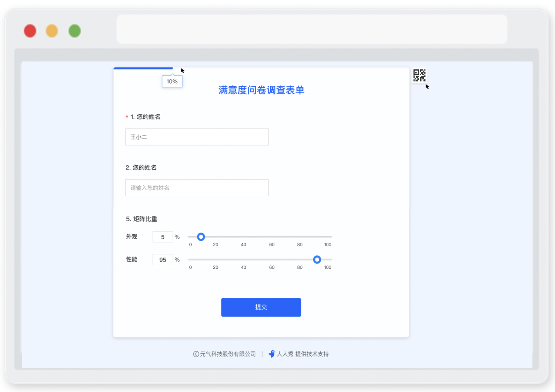Click the green maximize window dot

click(x=75, y=31)
